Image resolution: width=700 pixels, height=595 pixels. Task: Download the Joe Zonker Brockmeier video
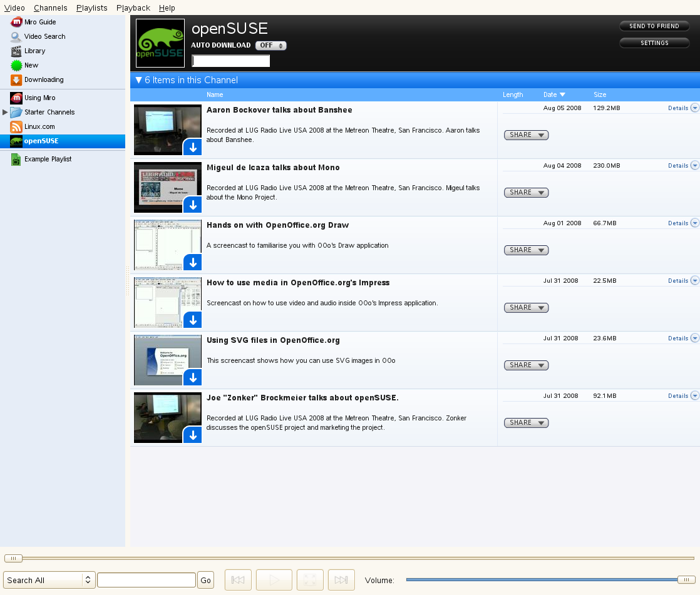[192, 435]
